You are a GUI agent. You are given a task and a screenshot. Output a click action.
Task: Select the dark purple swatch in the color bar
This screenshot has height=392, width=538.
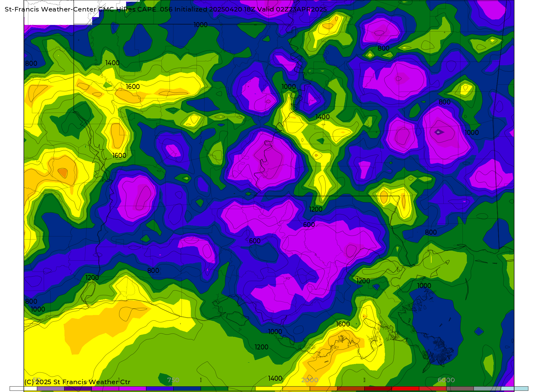(78, 389)
